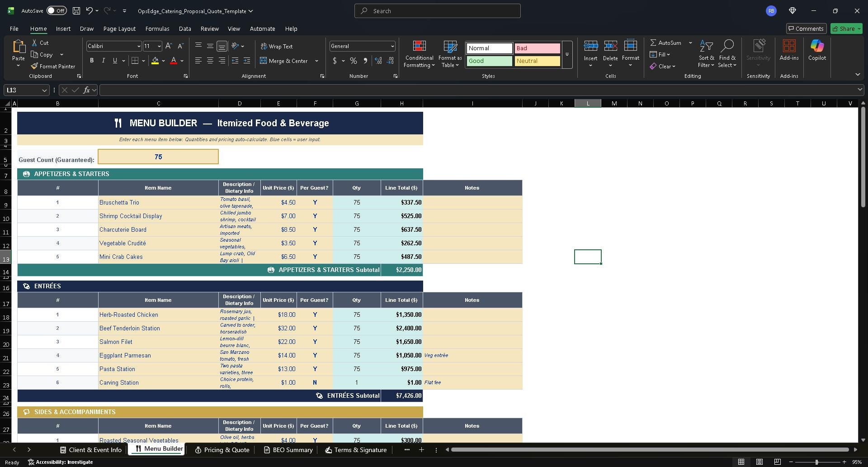Open the Copilot pane

point(817,50)
